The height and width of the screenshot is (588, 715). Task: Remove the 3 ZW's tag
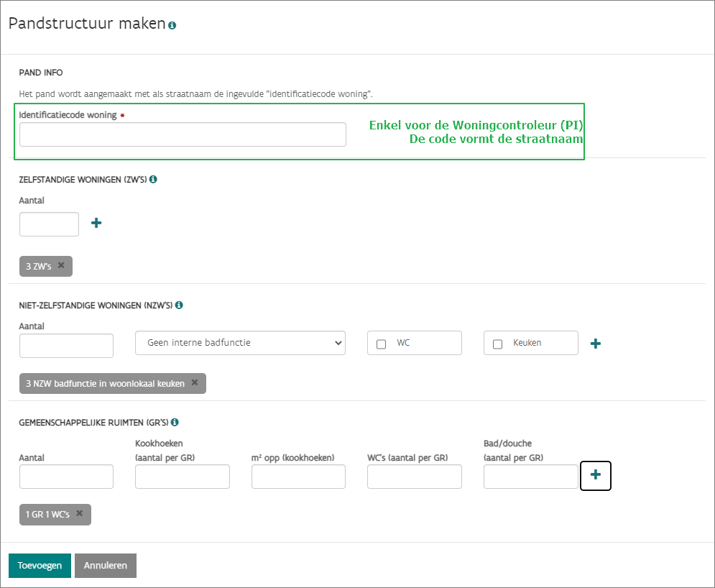click(61, 265)
